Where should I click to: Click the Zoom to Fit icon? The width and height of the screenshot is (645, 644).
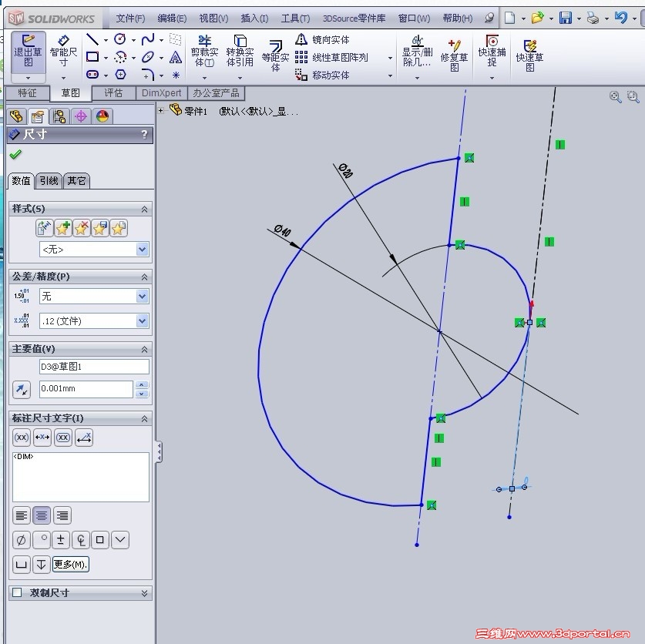(616, 96)
